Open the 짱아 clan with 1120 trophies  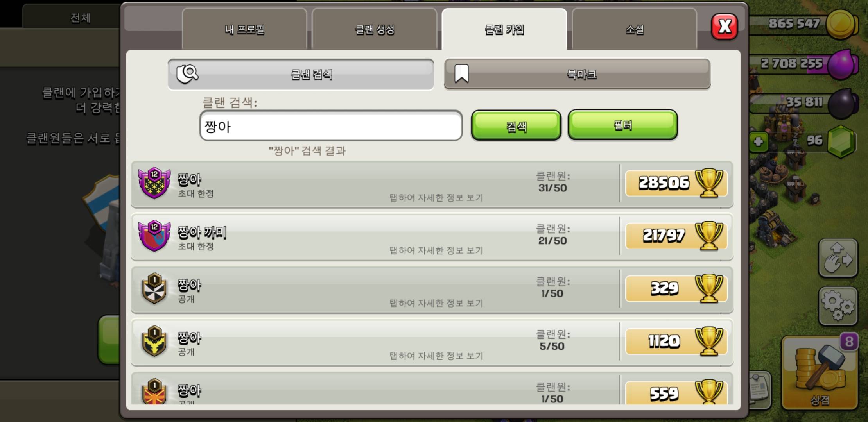click(x=432, y=342)
